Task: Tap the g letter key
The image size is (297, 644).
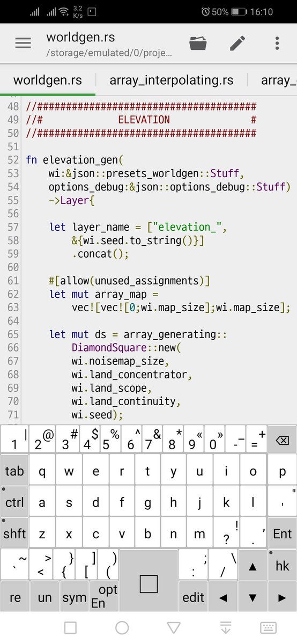Action: (147, 502)
